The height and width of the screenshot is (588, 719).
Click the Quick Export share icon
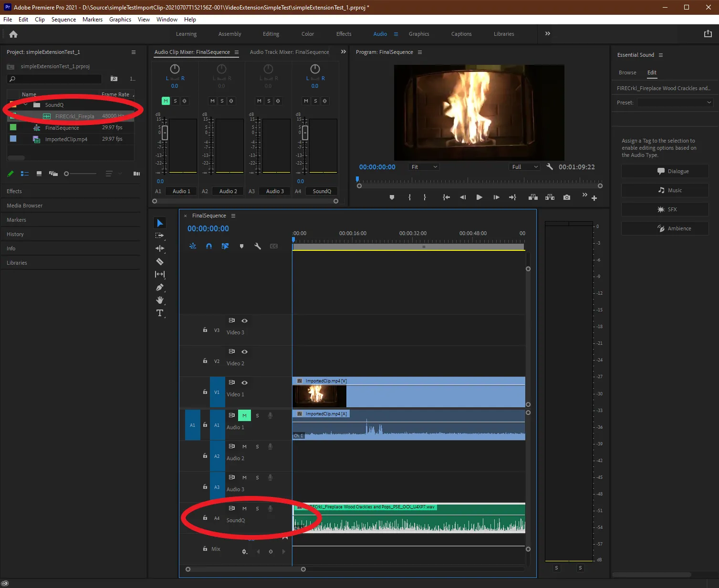[708, 33]
